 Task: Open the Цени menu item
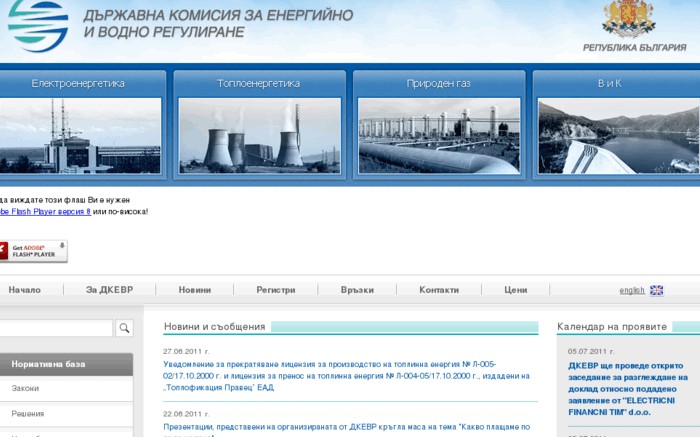click(x=516, y=290)
